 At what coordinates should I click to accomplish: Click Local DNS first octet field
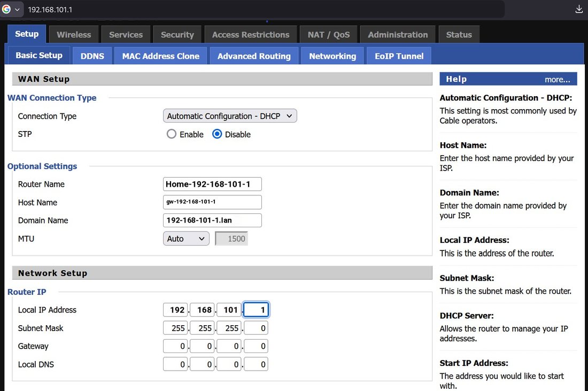[x=175, y=364]
